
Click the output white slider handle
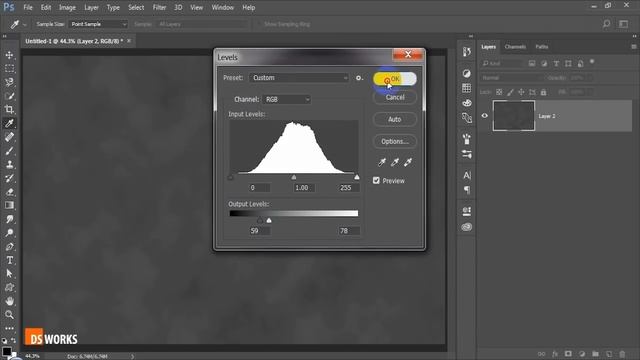[269, 220]
